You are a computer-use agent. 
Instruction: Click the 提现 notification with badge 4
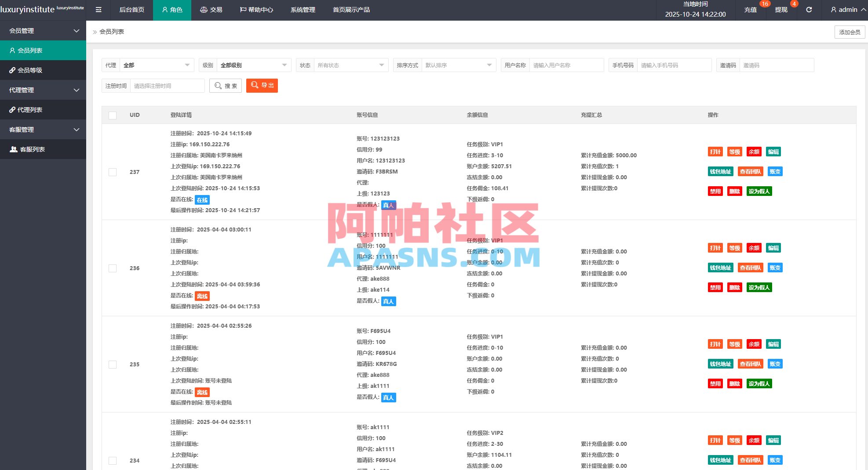coord(781,10)
